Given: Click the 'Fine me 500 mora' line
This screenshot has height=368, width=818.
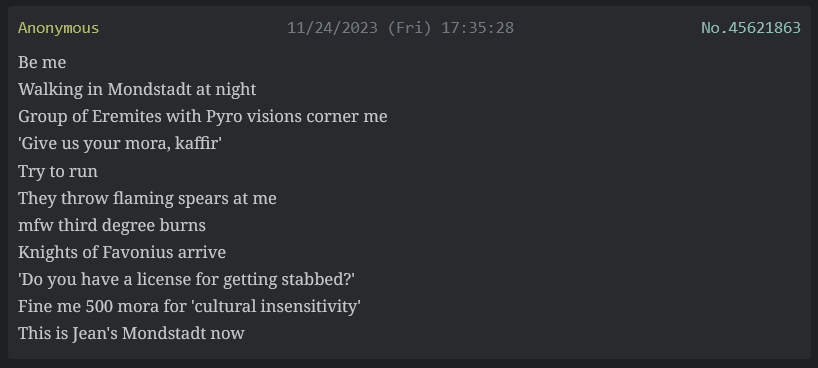Looking at the screenshot, I should pyautogui.click(x=189, y=307).
